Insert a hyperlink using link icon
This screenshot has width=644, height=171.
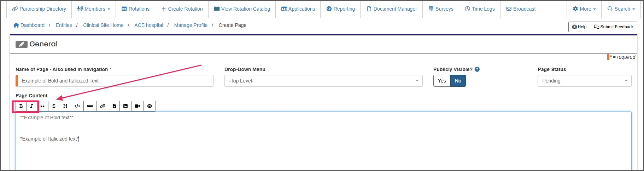(x=103, y=106)
